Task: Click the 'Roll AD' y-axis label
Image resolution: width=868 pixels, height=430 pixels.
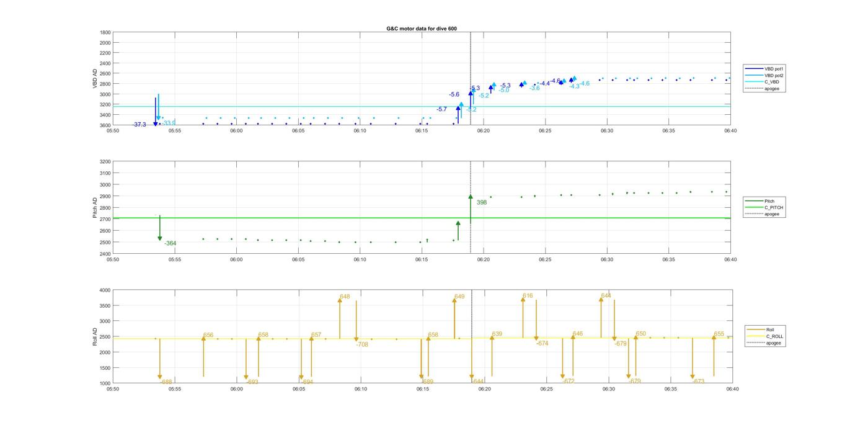Action: [x=95, y=337]
